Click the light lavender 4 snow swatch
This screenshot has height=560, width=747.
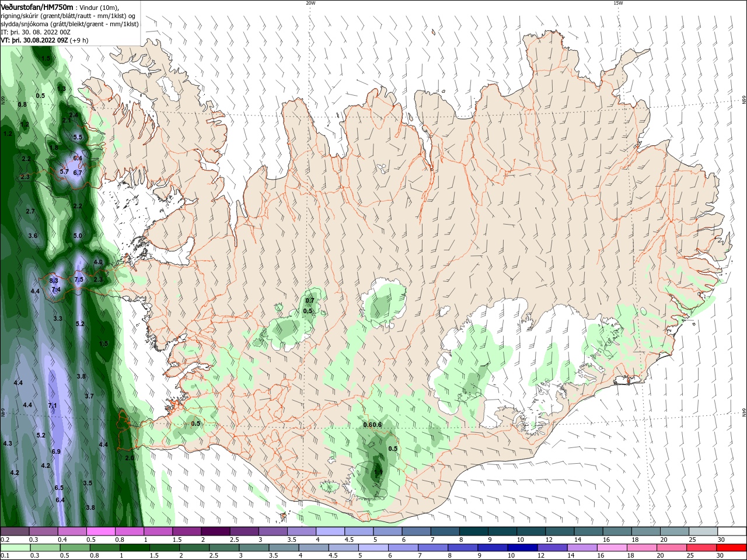point(330,531)
